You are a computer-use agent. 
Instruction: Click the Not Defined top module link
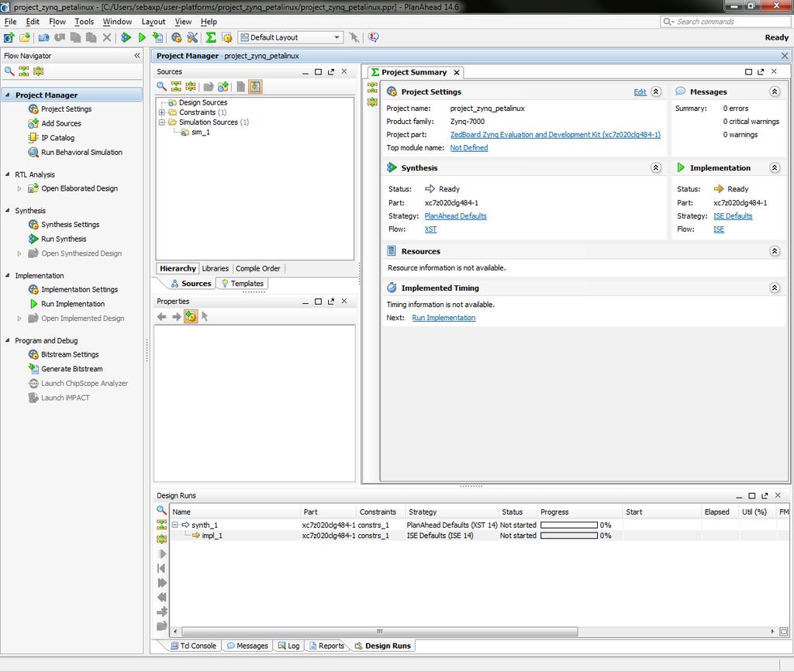point(469,148)
